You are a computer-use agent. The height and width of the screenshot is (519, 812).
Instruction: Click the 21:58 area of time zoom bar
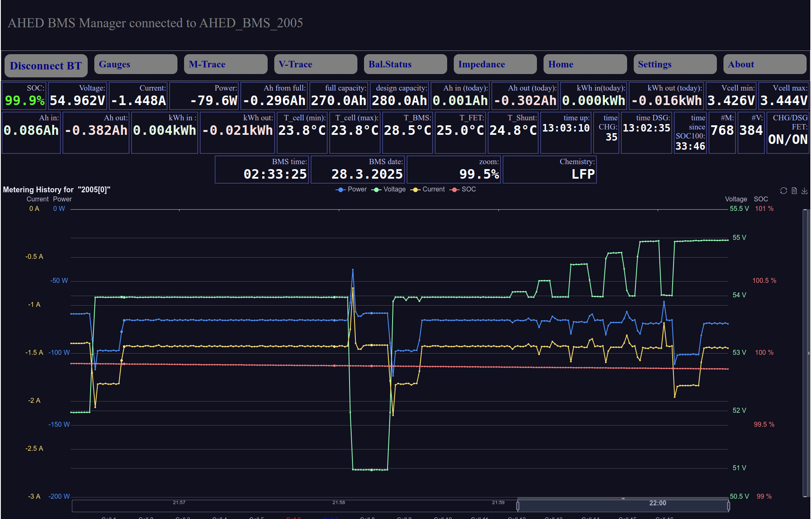click(x=338, y=505)
